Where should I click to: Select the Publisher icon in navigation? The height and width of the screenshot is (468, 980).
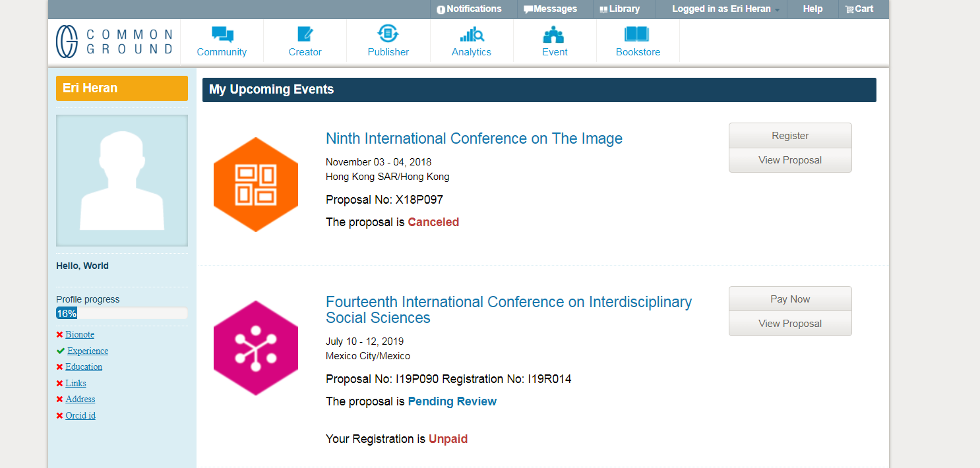coord(388,34)
